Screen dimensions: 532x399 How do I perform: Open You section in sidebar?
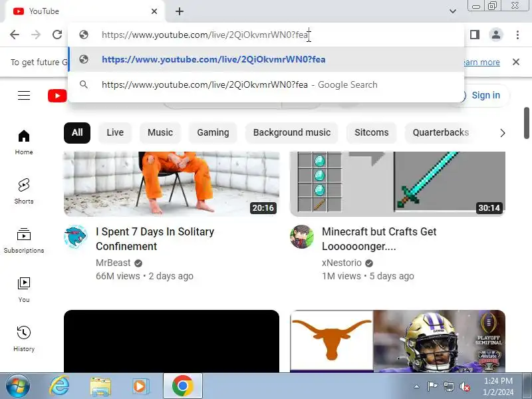point(24,290)
